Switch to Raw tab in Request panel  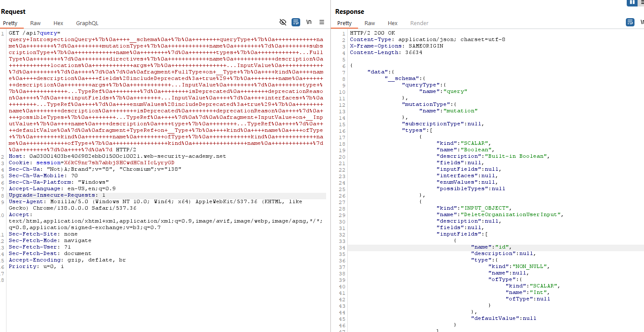click(35, 23)
